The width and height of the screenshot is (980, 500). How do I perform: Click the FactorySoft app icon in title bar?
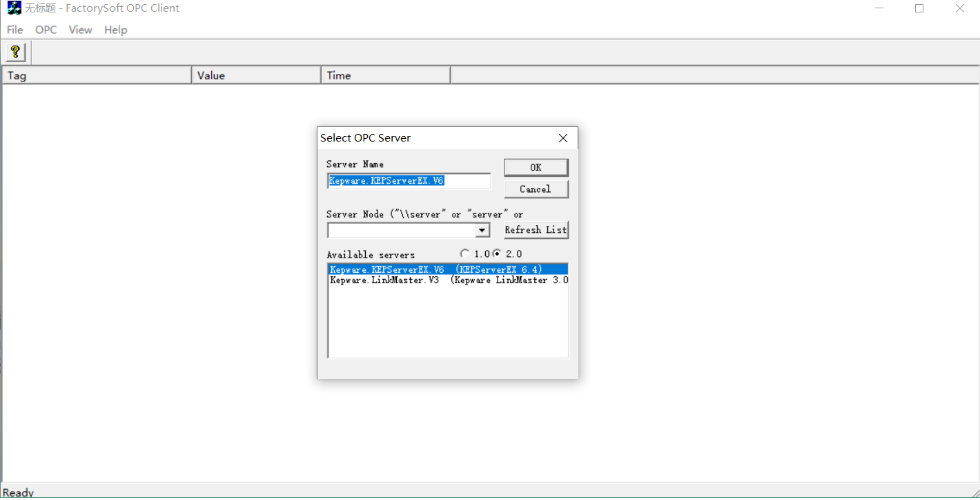coord(14,8)
